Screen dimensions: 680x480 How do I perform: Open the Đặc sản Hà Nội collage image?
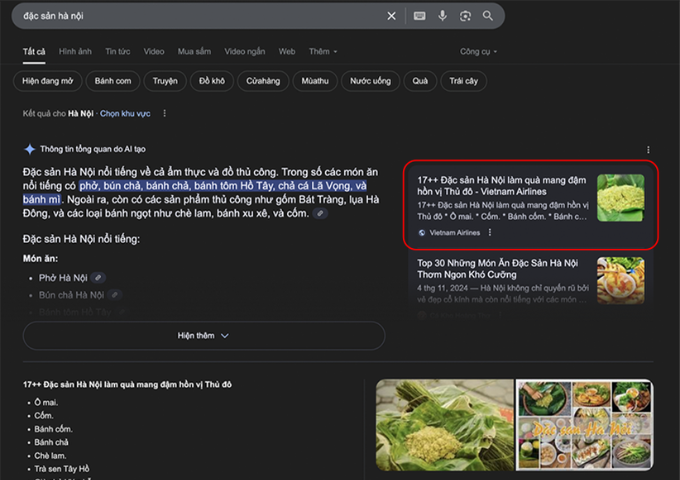pyautogui.click(x=584, y=425)
